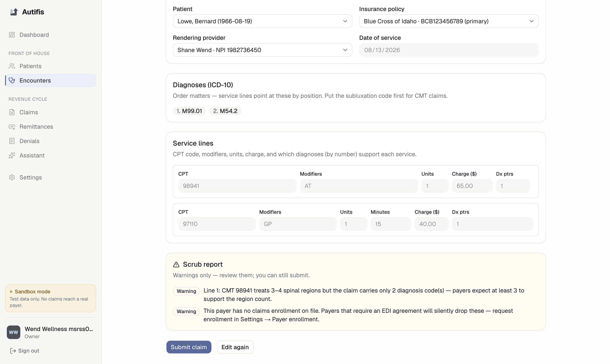Open Remittances in Revenue Cycle

pyautogui.click(x=51, y=127)
